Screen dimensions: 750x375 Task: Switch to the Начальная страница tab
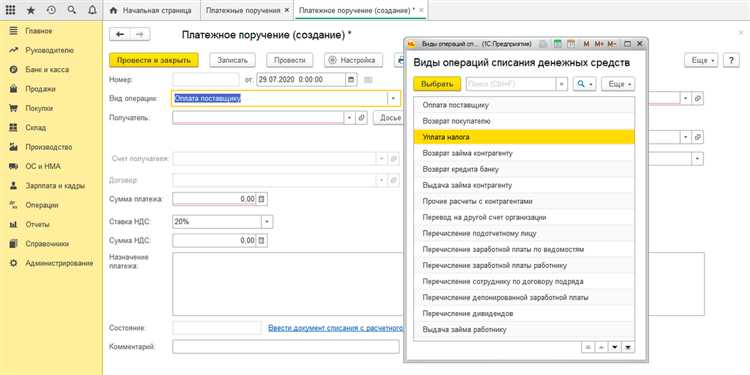(x=152, y=10)
